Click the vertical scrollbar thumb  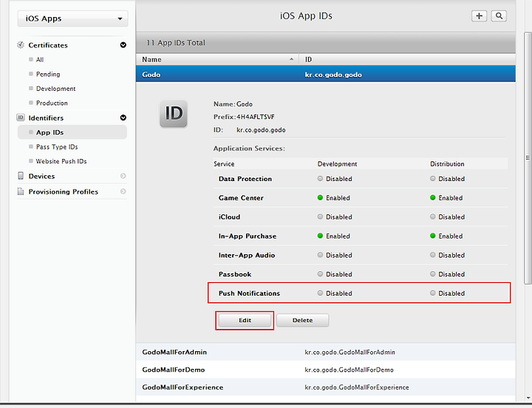[x=528, y=158]
